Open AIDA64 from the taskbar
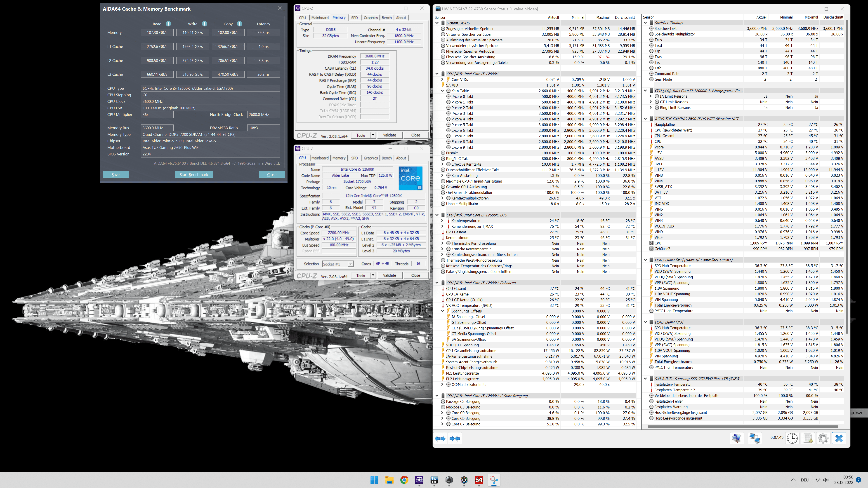The height and width of the screenshot is (488, 868). (x=479, y=480)
